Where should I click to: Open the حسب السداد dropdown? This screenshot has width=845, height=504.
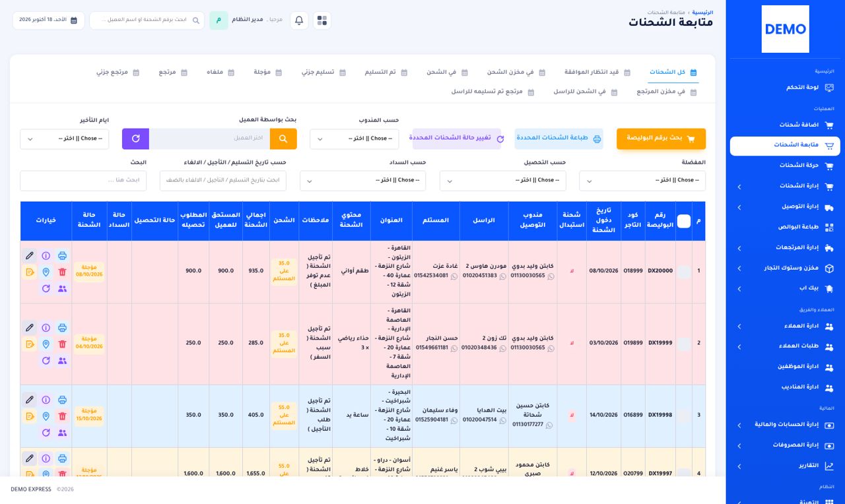click(x=363, y=181)
